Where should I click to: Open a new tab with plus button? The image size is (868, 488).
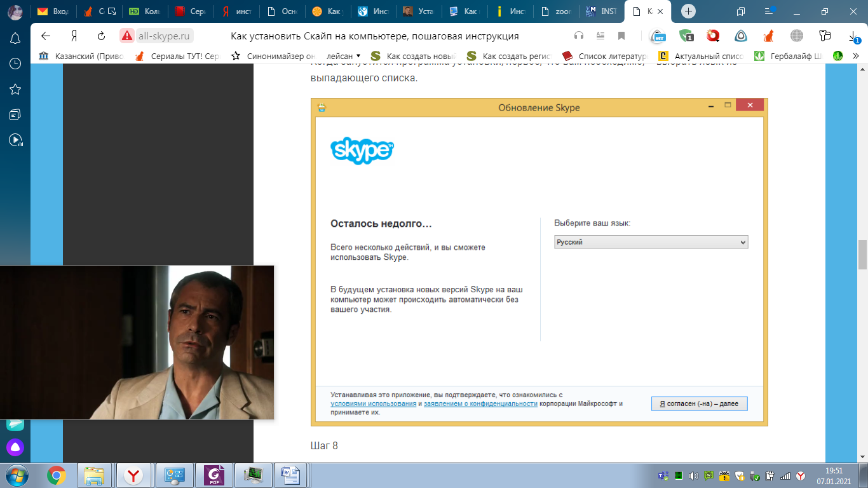point(688,11)
